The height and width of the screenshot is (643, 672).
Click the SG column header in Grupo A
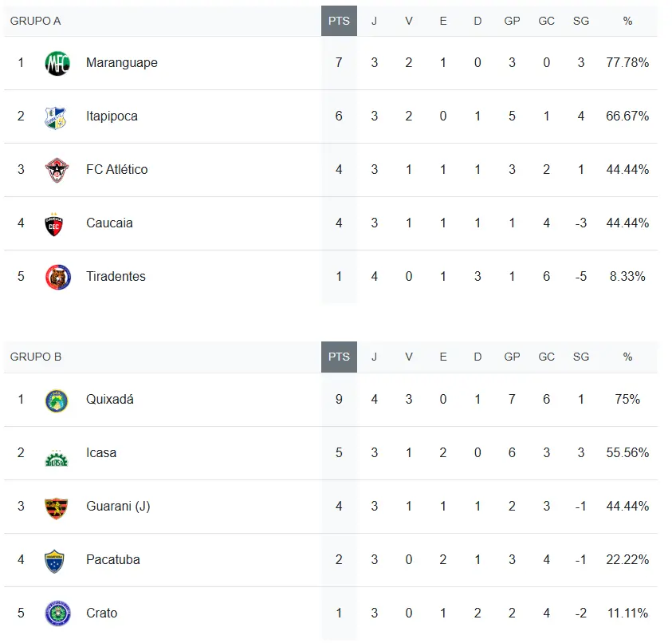coord(580,21)
